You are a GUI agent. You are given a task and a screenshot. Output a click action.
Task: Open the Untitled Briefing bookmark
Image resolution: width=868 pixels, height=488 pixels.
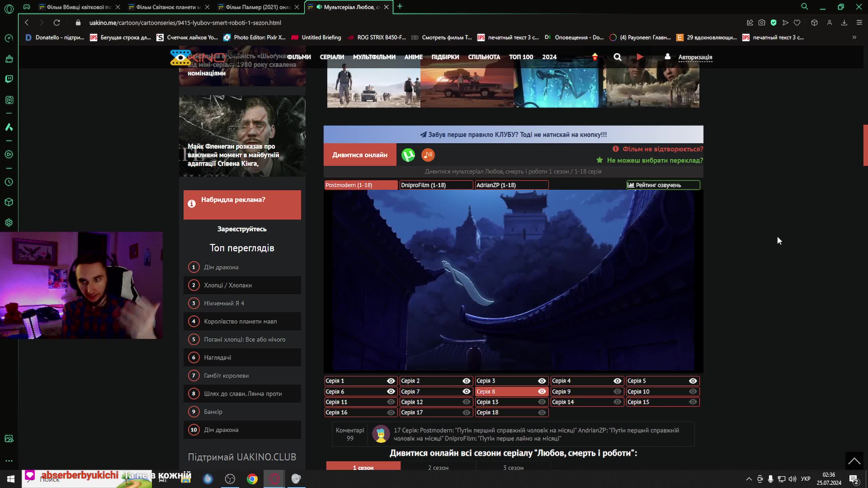316,38
